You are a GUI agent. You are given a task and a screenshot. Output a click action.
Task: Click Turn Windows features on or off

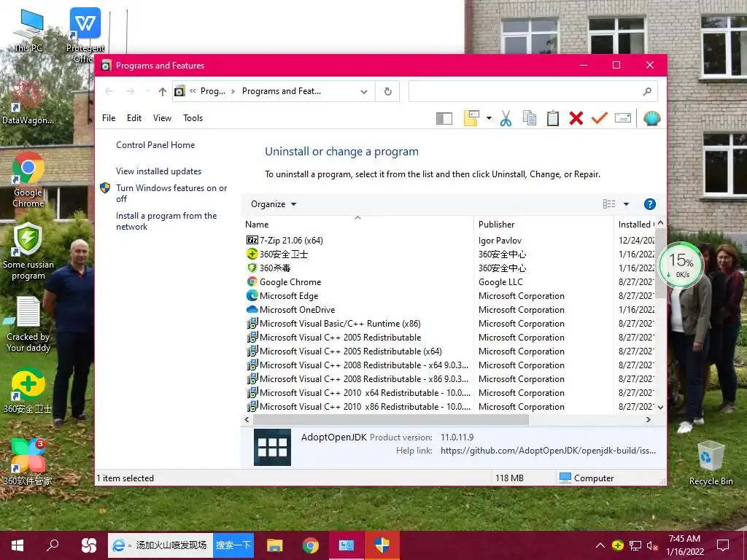coord(171,193)
